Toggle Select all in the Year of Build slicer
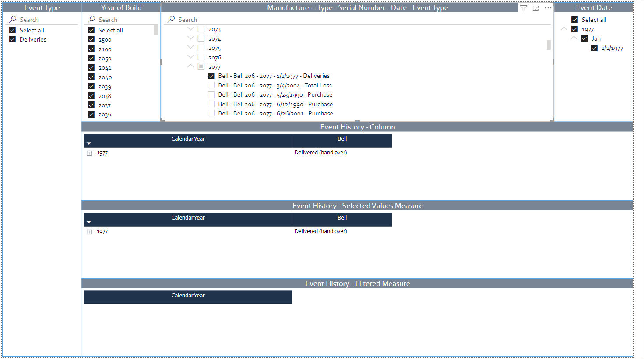 coord(91,30)
